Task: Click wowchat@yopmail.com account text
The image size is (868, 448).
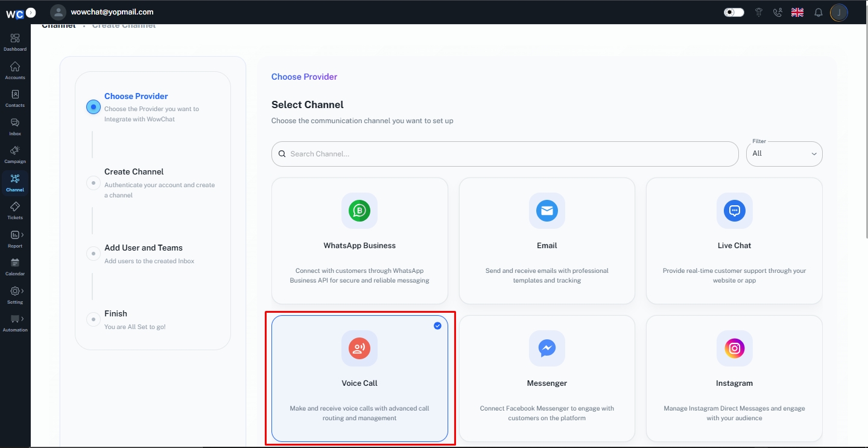Action: click(x=112, y=12)
